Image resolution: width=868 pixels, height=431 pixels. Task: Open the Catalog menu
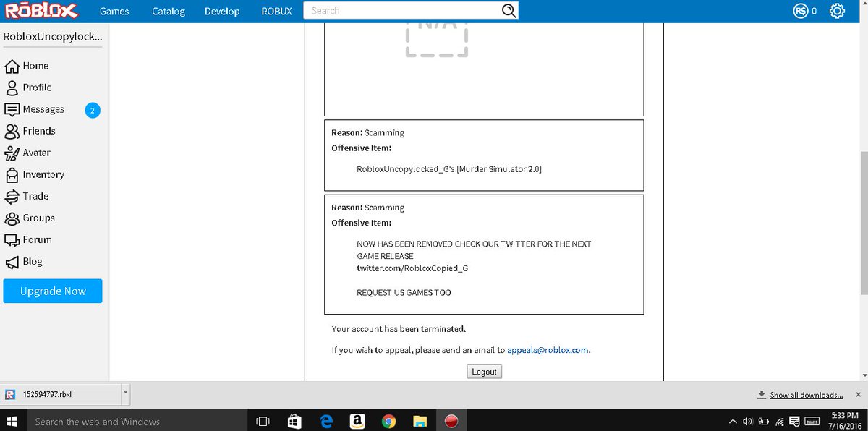coord(169,11)
